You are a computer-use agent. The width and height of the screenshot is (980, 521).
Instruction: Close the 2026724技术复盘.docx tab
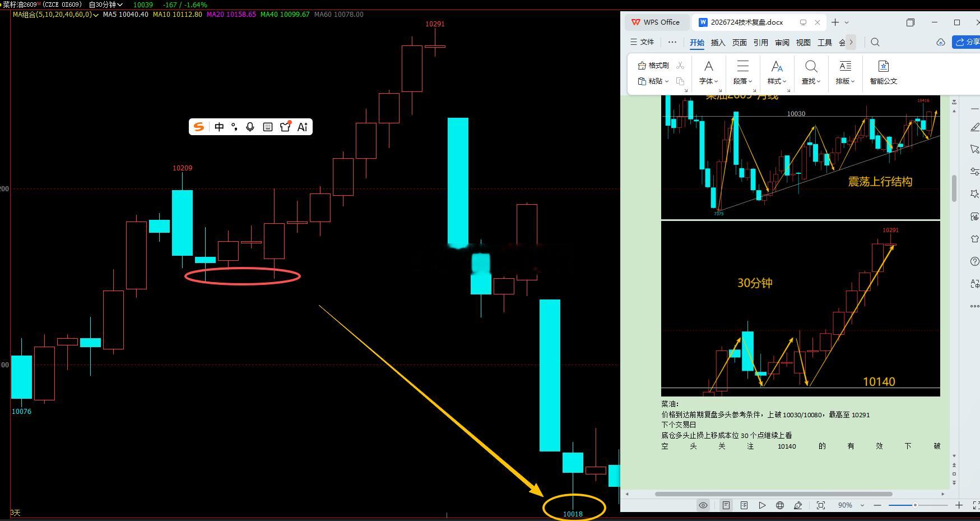pos(818,22)
